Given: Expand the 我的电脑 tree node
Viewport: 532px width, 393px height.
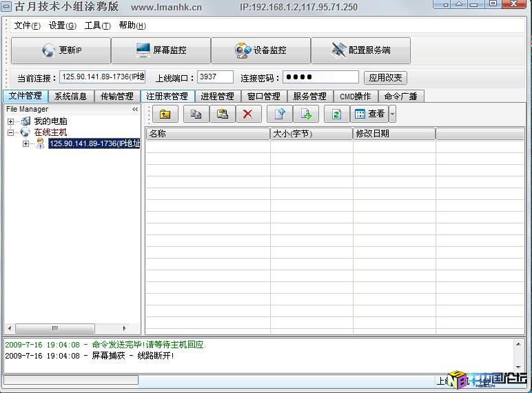Looking at the screenshot, I should tap(11, 121).
